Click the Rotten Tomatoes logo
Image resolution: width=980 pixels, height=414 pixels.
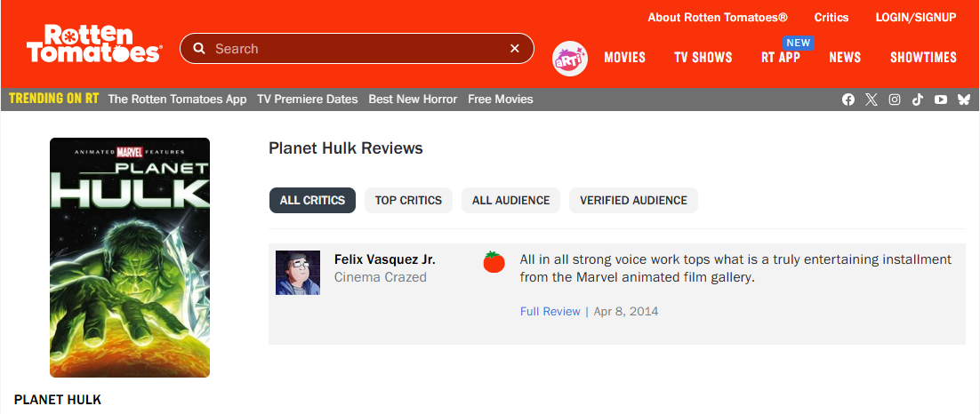pos(93,44)
